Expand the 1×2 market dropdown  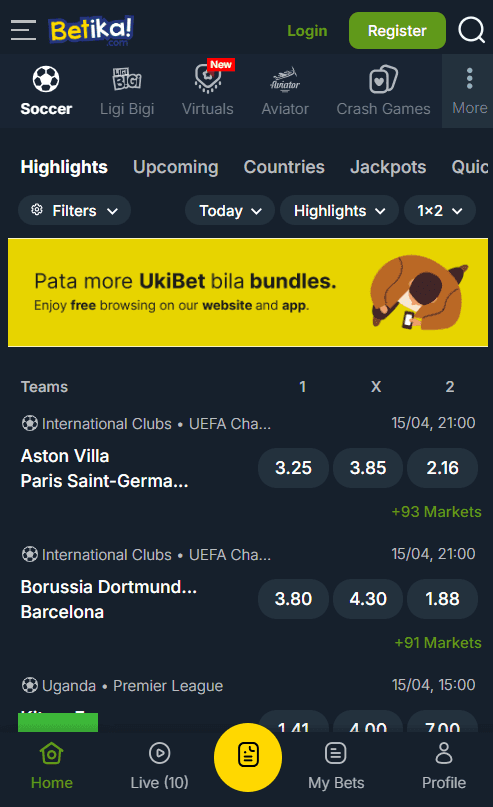point(440,210)
